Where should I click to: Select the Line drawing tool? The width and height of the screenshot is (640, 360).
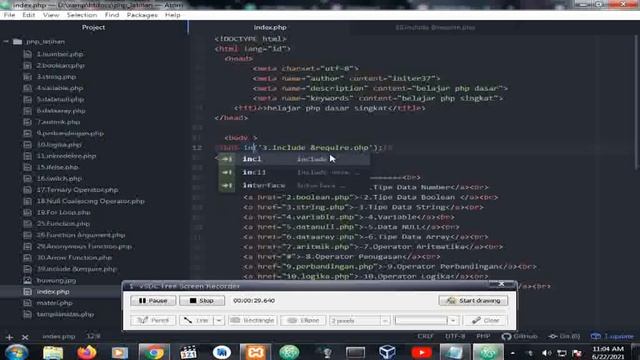(197, 320)
